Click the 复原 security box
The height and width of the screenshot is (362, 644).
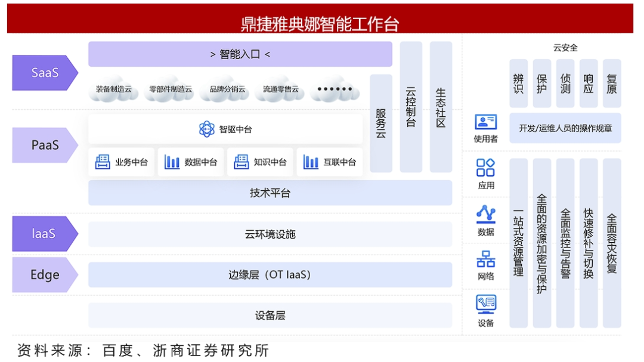[x=612, y=83]
